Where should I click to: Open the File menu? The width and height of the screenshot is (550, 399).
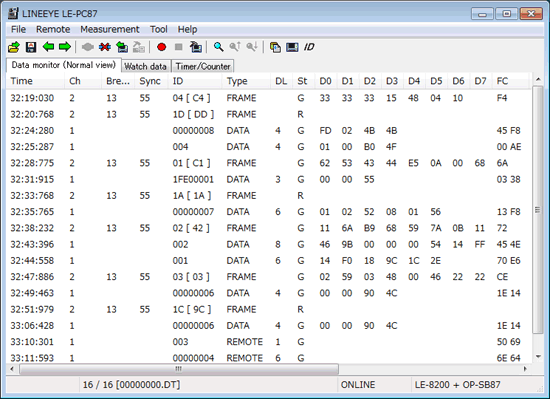[x=18, y=29]
